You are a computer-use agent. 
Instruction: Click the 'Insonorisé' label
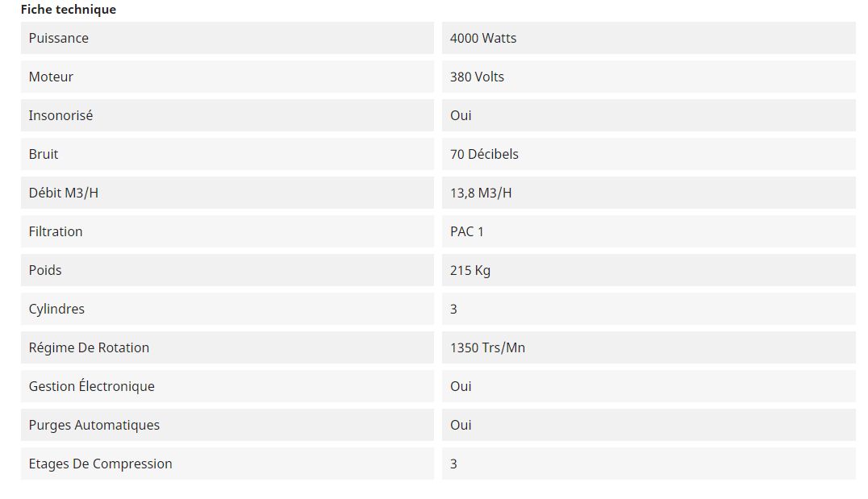61,115
